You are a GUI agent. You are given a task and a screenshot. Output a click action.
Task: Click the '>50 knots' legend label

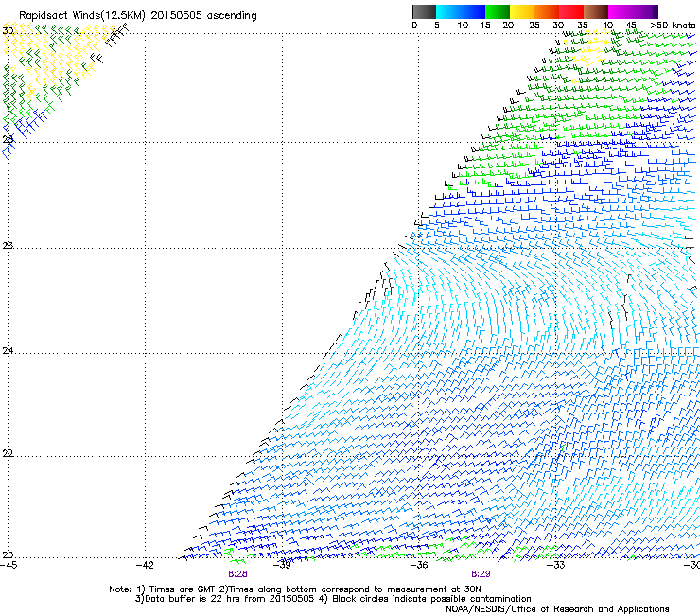673,26
